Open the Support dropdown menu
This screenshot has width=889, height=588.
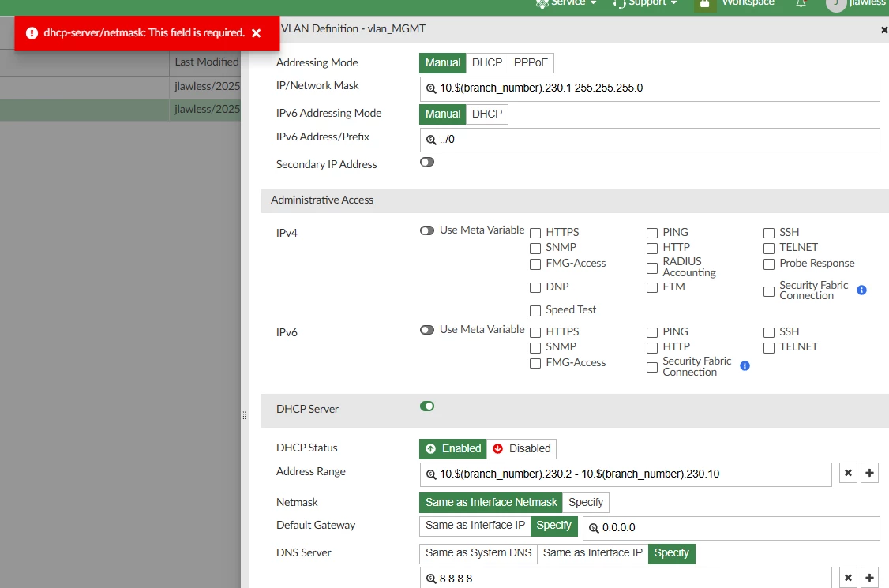[x=646, y=3]
